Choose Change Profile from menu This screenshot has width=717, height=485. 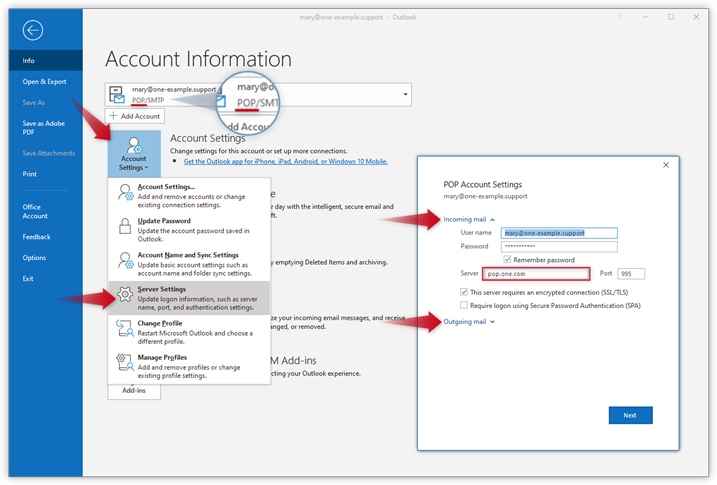[x=189, y=332]
